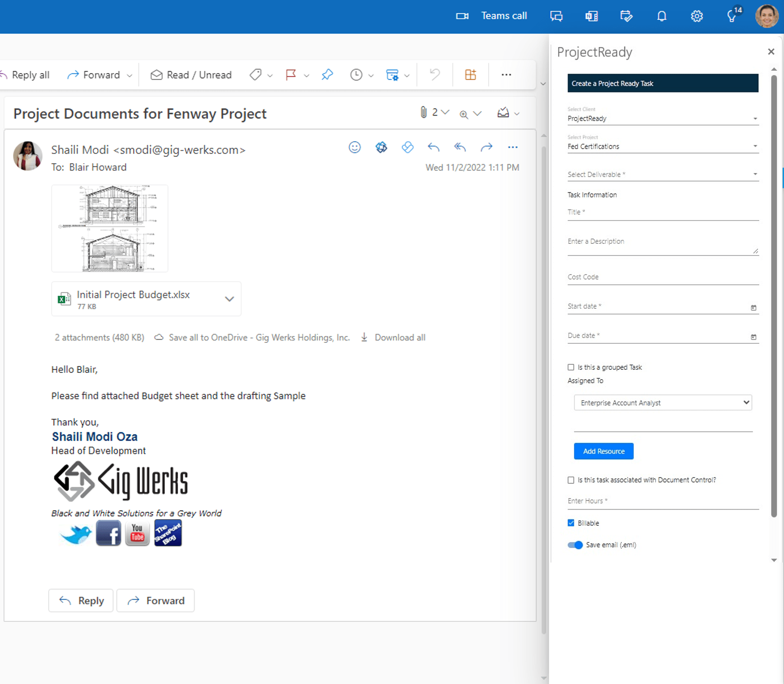The image size is (784, 684).
Task: Click Add Resource button
Action: [603, 451]
